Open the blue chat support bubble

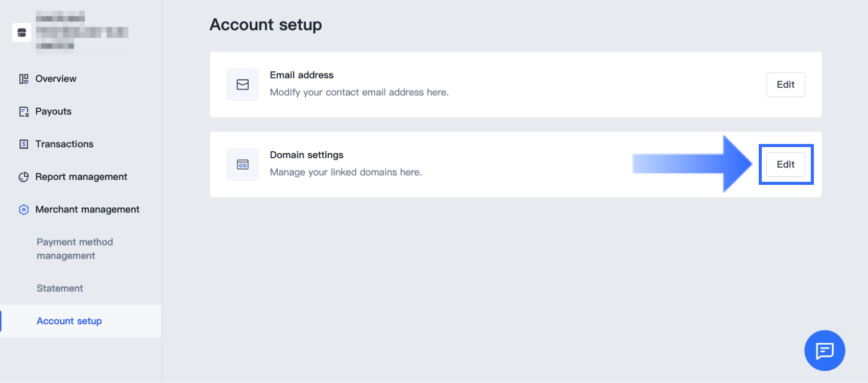point(825,350)
